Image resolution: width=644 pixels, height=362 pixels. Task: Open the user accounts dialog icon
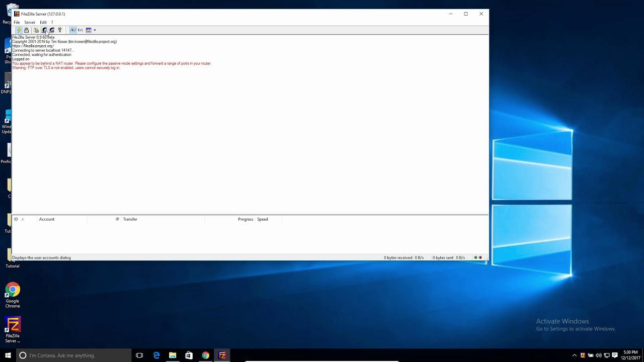pyautogui.click(x=44, y=30)
